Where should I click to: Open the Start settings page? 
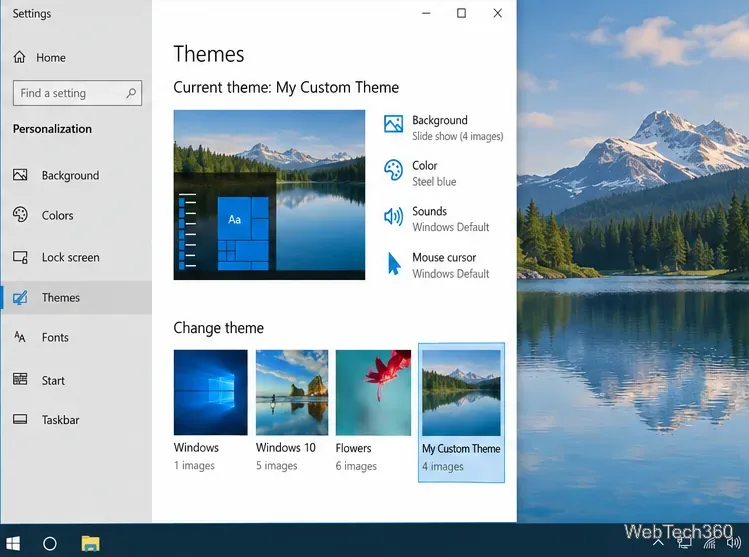pyautogui.click(x=76, y=380)
